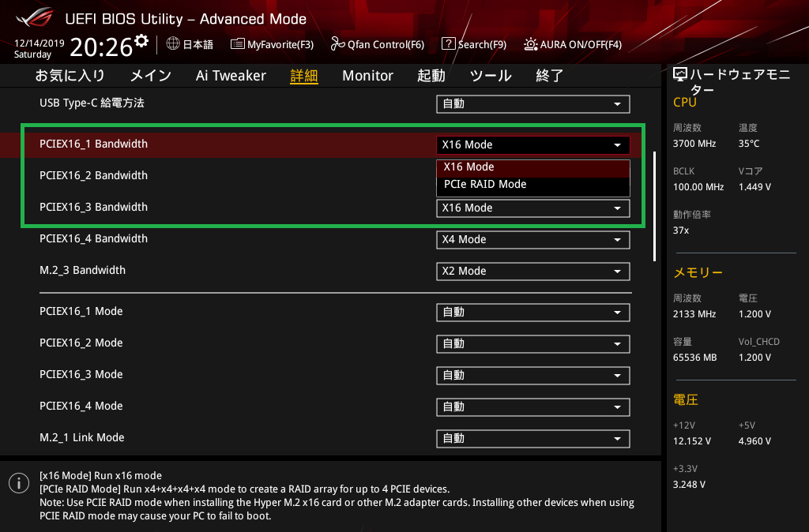Collapse PCIEX16_1 Bandwidth dropdown
Screen dimensions: 809x532
533,145
